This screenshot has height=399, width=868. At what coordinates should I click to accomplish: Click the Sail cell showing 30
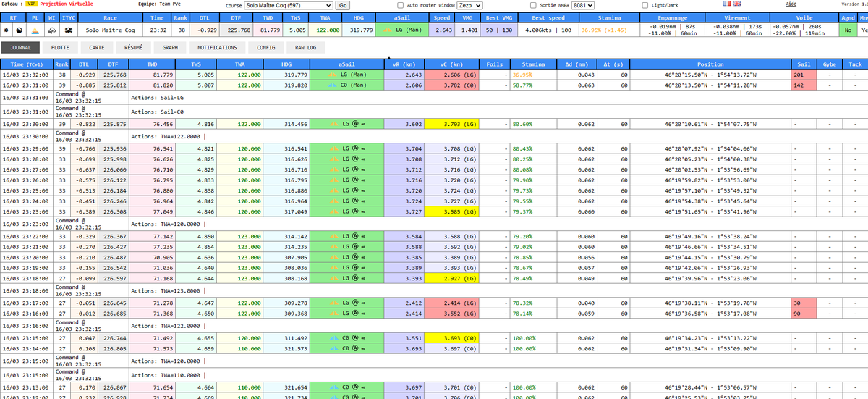[804, 303]
